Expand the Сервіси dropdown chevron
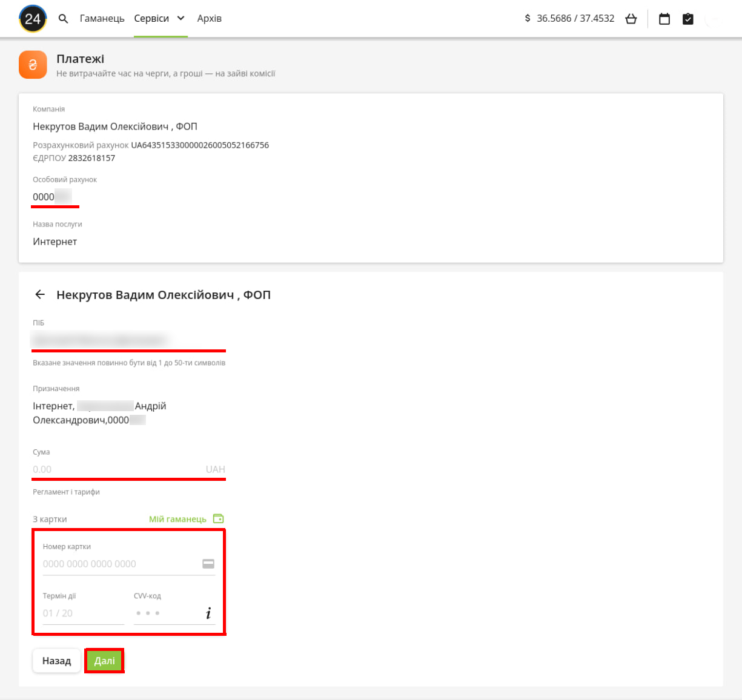Viewport: 742px width, 700px height. pyautogui.click(x=181, y=18)
